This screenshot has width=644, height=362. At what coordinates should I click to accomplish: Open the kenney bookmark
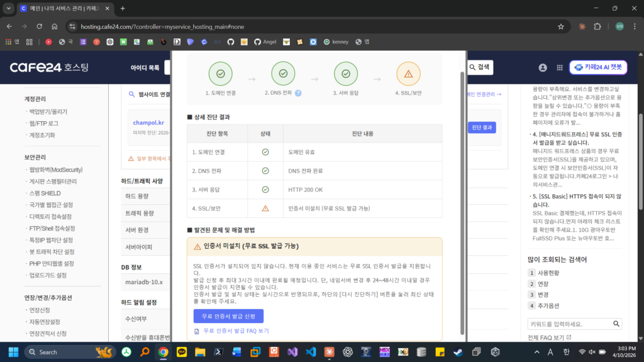(336, 42)
